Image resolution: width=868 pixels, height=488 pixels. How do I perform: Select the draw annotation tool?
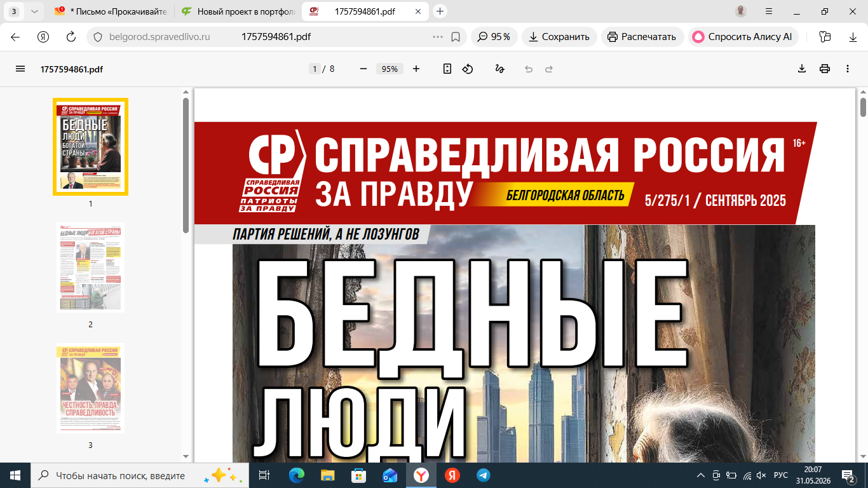pyautogui.click(x=500, y=69)
